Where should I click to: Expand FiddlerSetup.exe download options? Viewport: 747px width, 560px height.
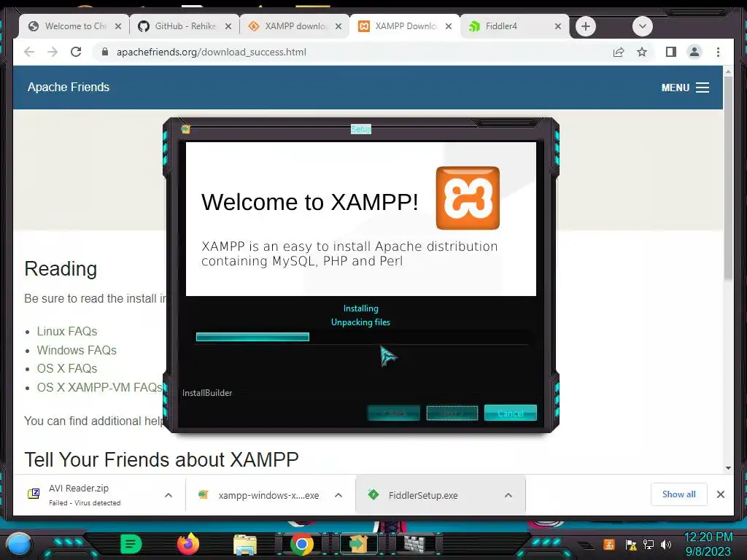click(x=508, y=495)
